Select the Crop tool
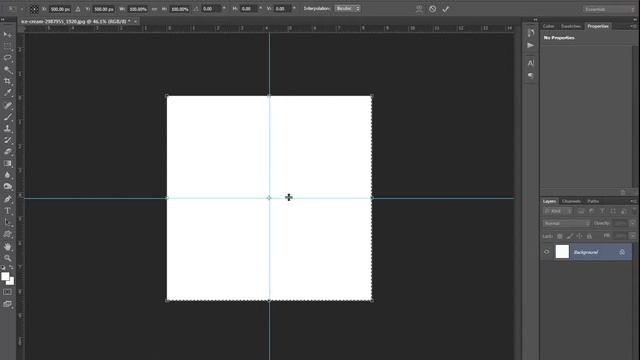This screenshot has width=640, height=360. tap(7, 81)
